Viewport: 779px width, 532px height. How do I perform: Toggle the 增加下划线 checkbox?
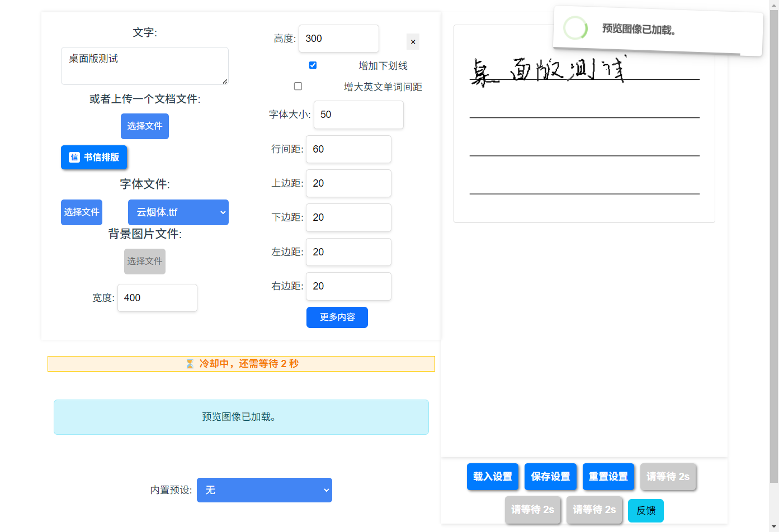[313, 65]
